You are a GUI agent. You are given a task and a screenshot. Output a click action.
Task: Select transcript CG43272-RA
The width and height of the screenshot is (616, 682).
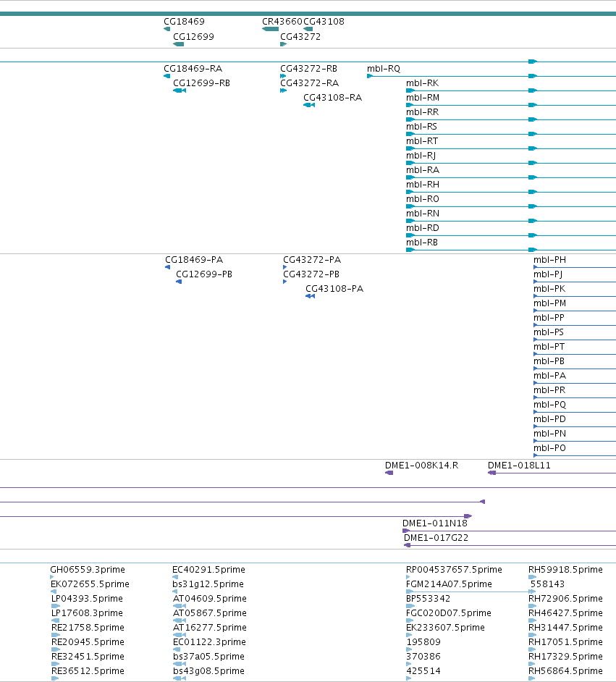(309, 83)
